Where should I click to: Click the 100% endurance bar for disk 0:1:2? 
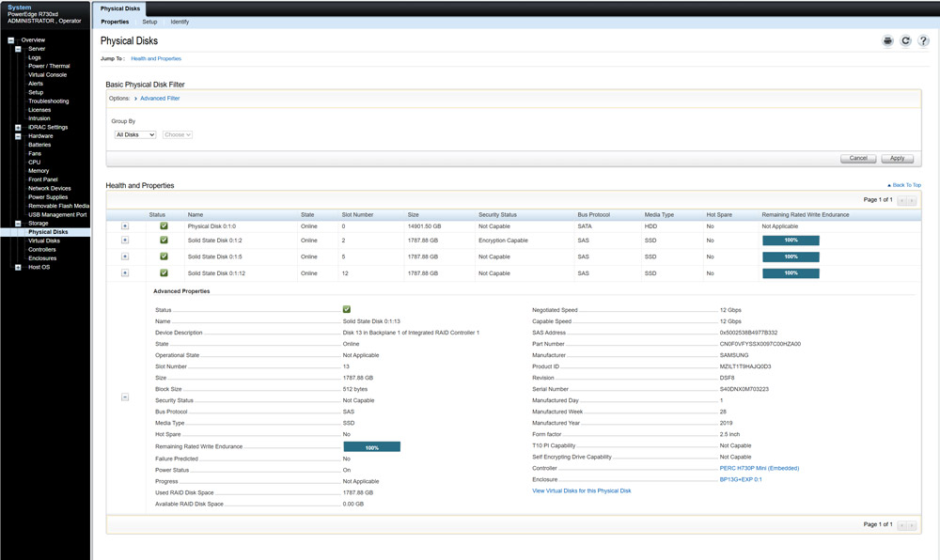click(x=791, y=240)
